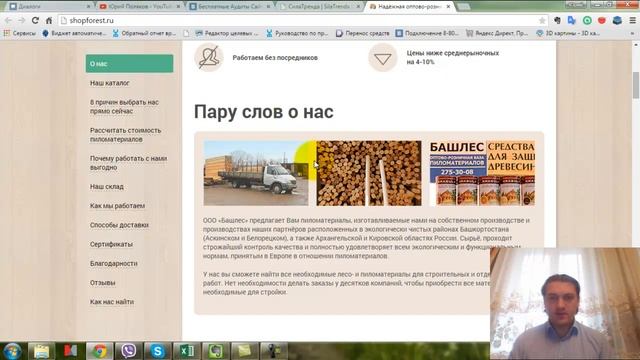Screen dimensions: 640x360
Task: Open the 'Виджет автоматиче...' bookmark
Action: tap(74, 33)
